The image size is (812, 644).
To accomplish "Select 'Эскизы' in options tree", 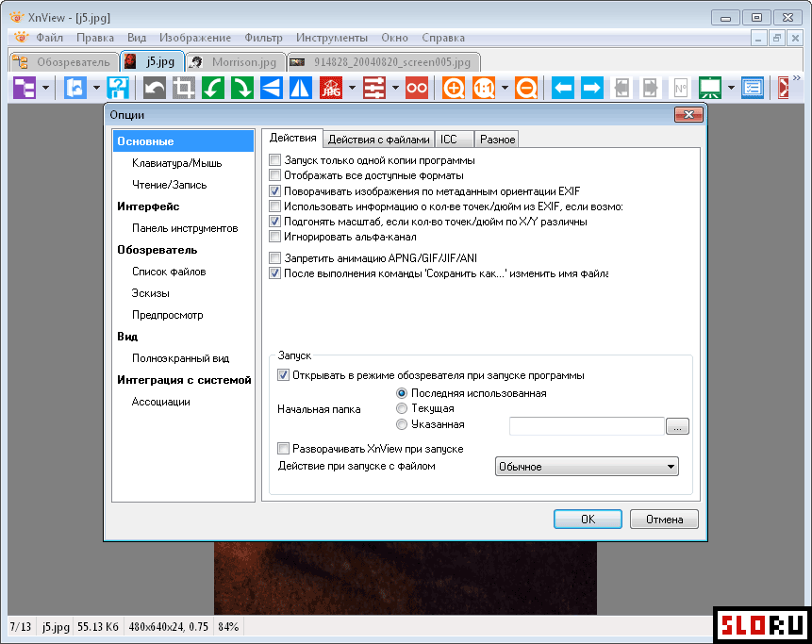I will pos(151,293).
